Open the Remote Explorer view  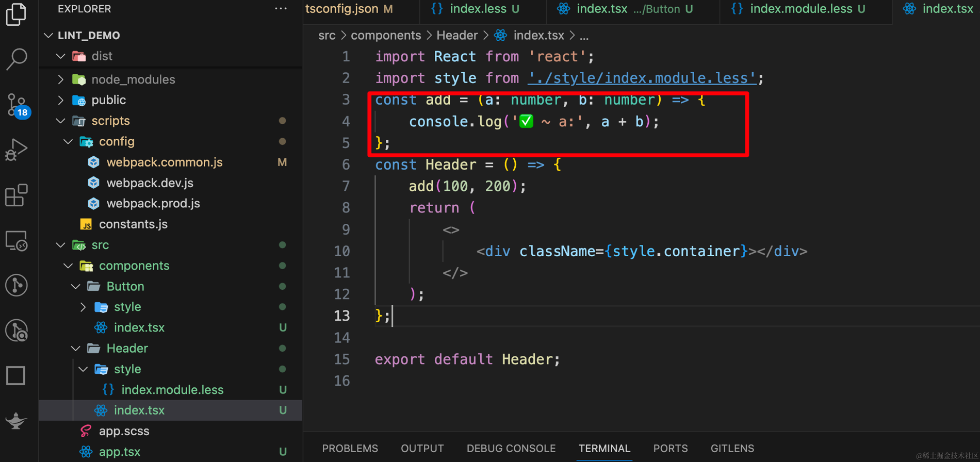click(x=17, y=241)
